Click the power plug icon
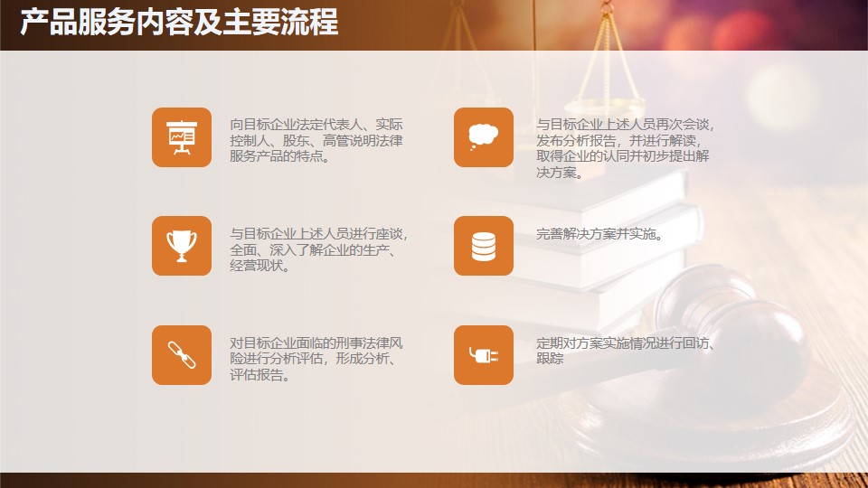 click(483, 355)
